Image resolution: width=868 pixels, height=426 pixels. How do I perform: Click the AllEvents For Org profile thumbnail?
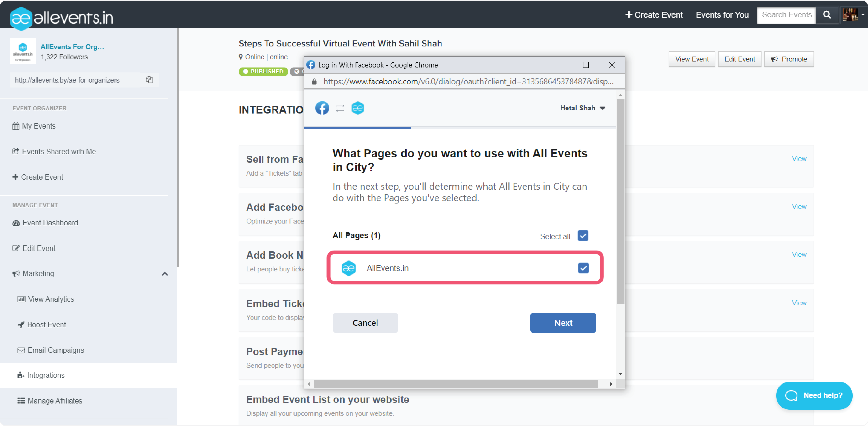click(23, 51)
